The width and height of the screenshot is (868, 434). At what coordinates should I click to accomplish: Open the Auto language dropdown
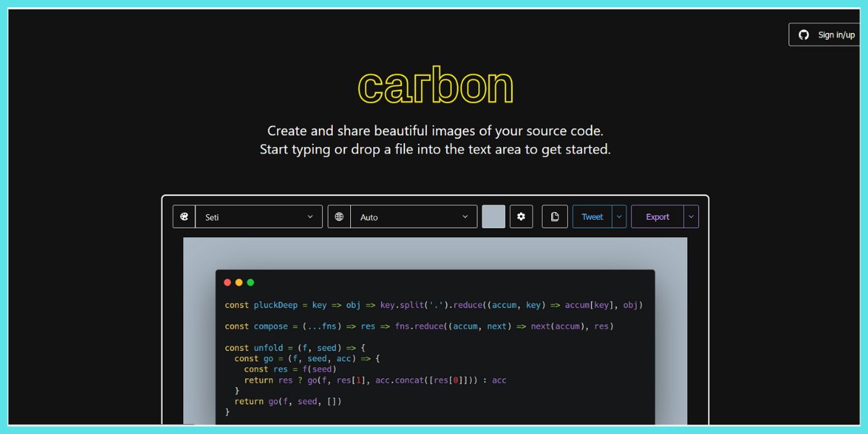pos(414,216)
